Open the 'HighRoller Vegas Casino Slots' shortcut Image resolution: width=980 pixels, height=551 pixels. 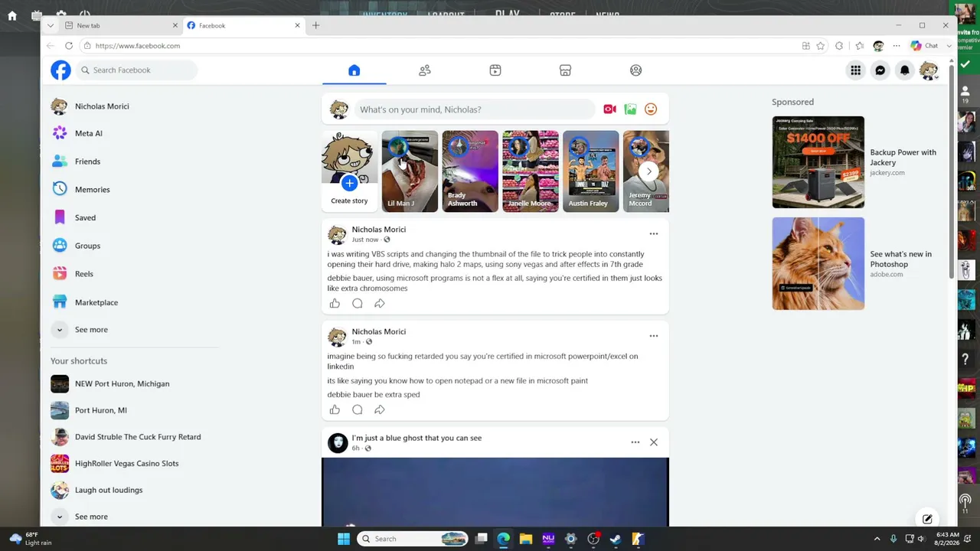point(126,464)
